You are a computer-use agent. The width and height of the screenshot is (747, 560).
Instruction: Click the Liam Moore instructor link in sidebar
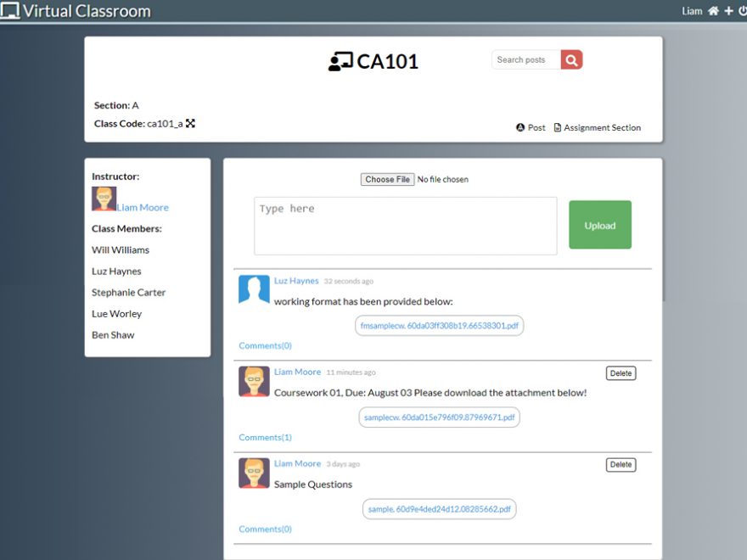[143, 208]
